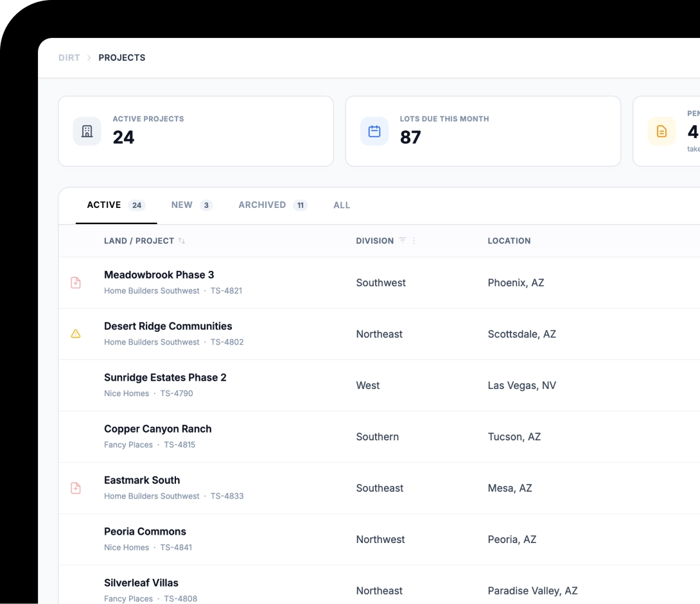Click Northeast division in Desert Ridge row

point(379,334)
